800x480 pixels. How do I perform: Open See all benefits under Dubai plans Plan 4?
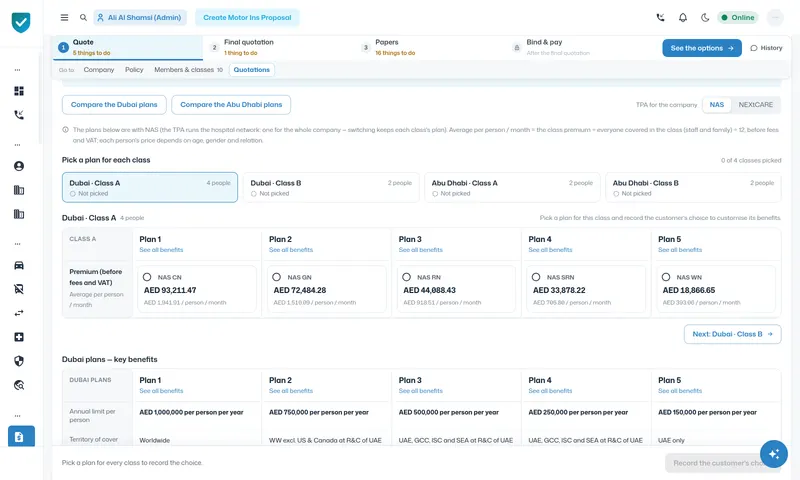point(551,391)
